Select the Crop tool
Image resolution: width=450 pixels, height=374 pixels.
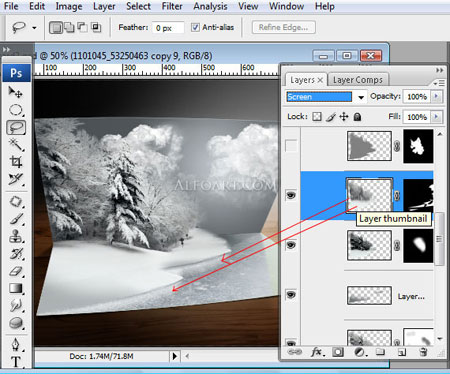point(15,162)
